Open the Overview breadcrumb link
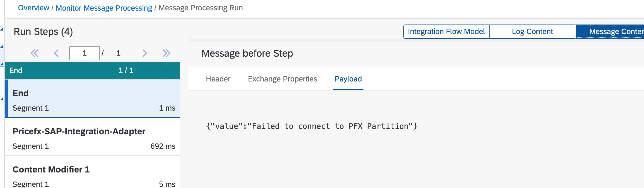The width and height of the screenshot is (644, 188). click(34, 8)
